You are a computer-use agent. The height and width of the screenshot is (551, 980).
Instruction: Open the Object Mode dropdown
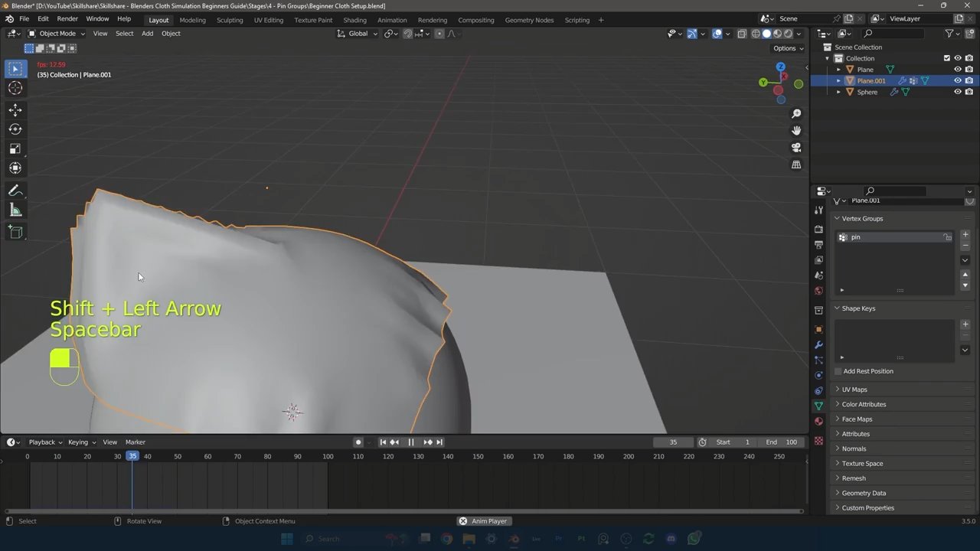57,34
